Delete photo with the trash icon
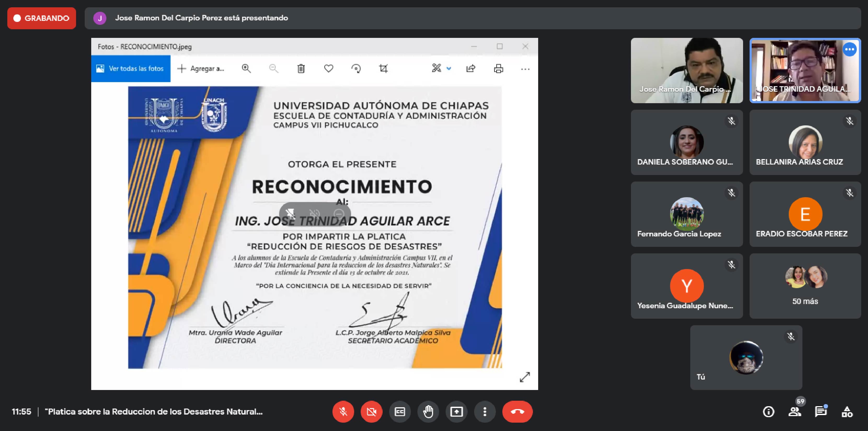868x431 pixels. 301,69
